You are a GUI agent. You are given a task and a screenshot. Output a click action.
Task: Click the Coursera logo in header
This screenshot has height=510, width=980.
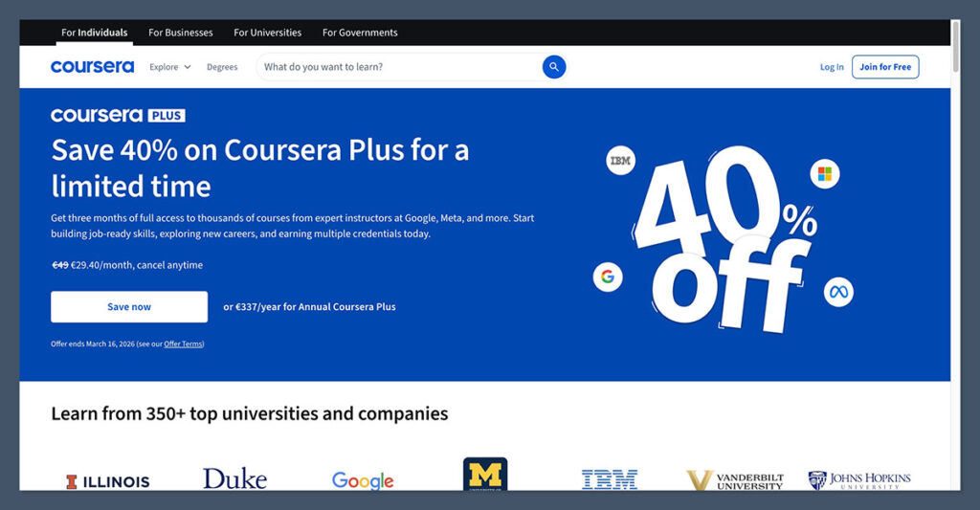point(93,67)
